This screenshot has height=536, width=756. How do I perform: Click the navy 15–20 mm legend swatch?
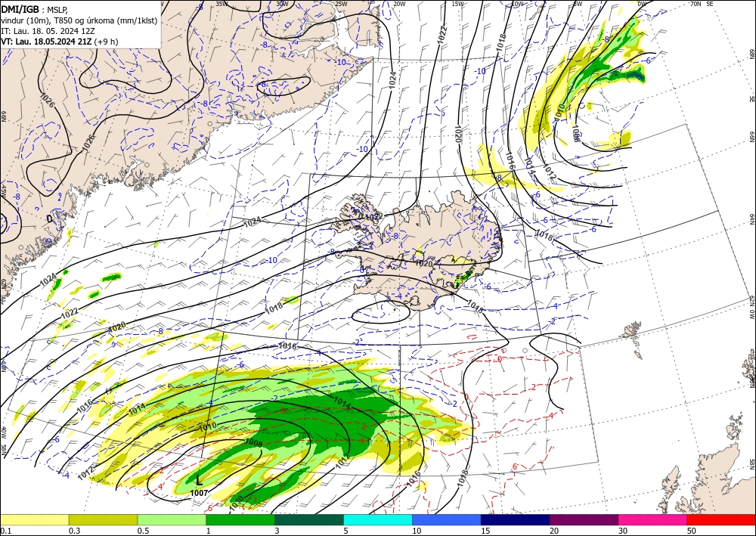[516, 520]
